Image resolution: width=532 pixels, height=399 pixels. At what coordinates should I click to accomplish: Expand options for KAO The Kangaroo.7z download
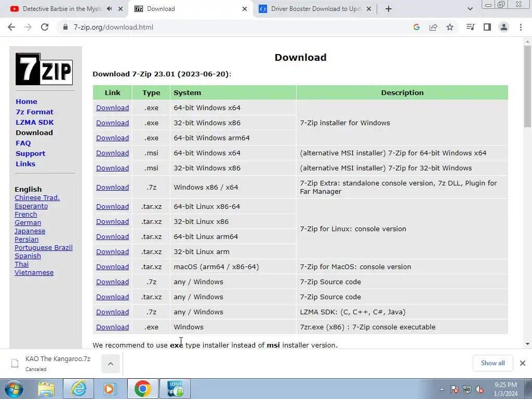coord(111,364)
